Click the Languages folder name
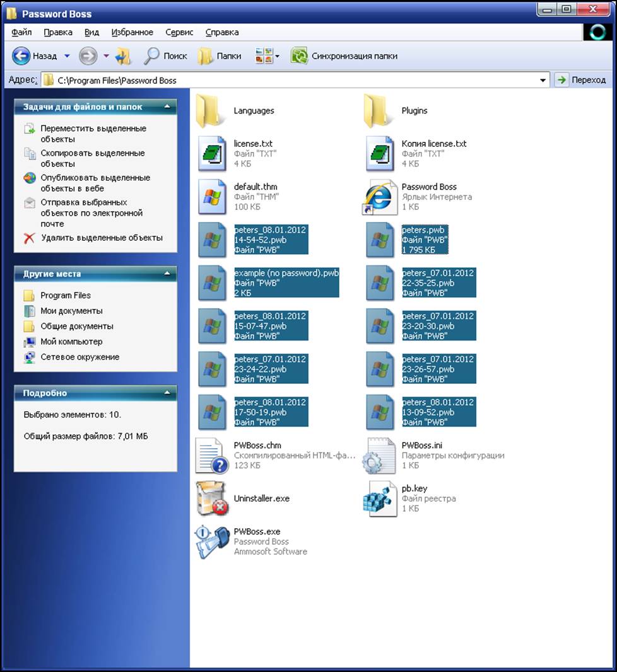The height and width of the screenshot is (672, 617). pos(254,110)
